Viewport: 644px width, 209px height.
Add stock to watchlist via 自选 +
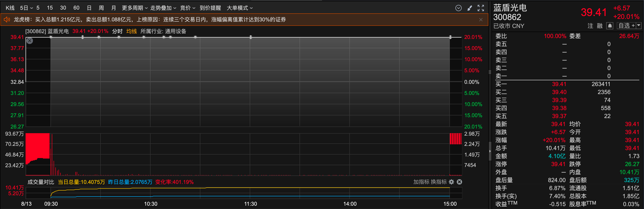[626, 26]
